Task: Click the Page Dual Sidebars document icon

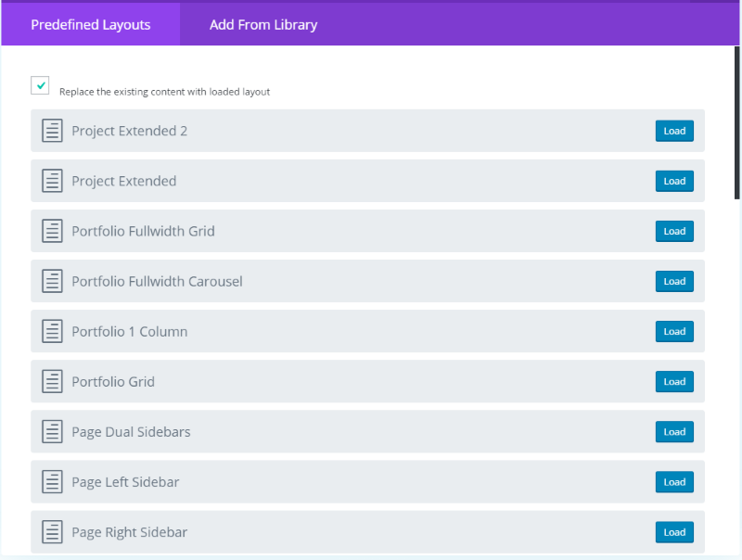Action: click(x=52, y=431)
